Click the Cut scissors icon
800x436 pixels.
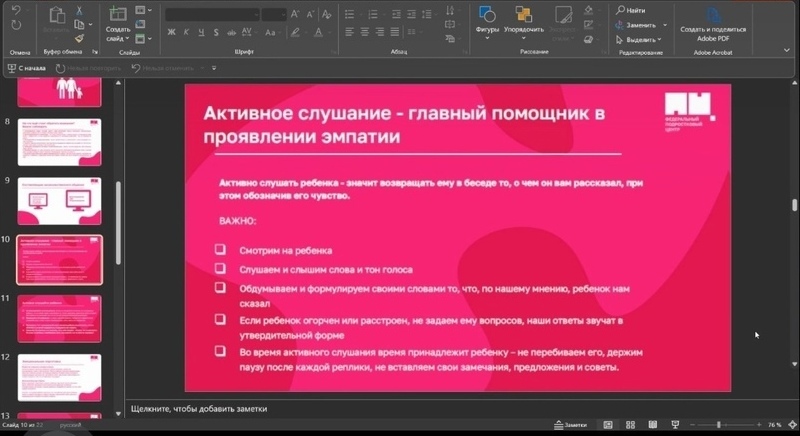[x=79, y=10]
